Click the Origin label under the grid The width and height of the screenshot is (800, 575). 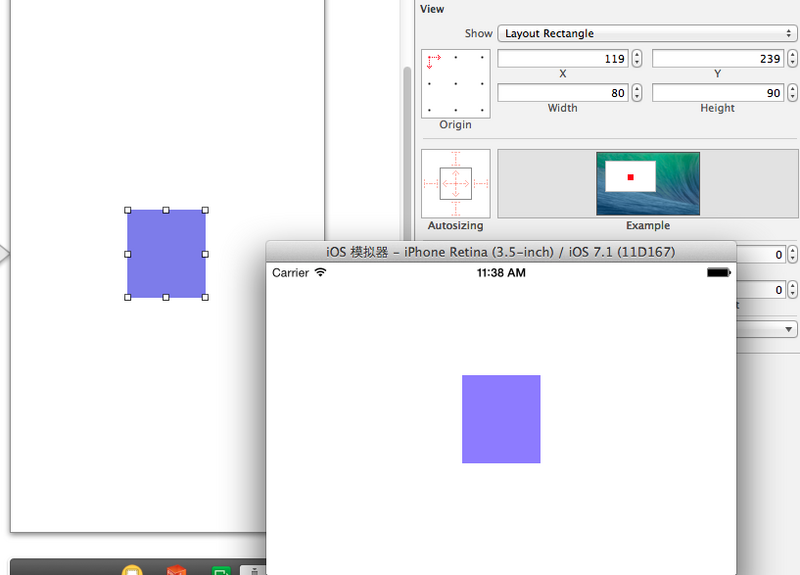(456, 124)
